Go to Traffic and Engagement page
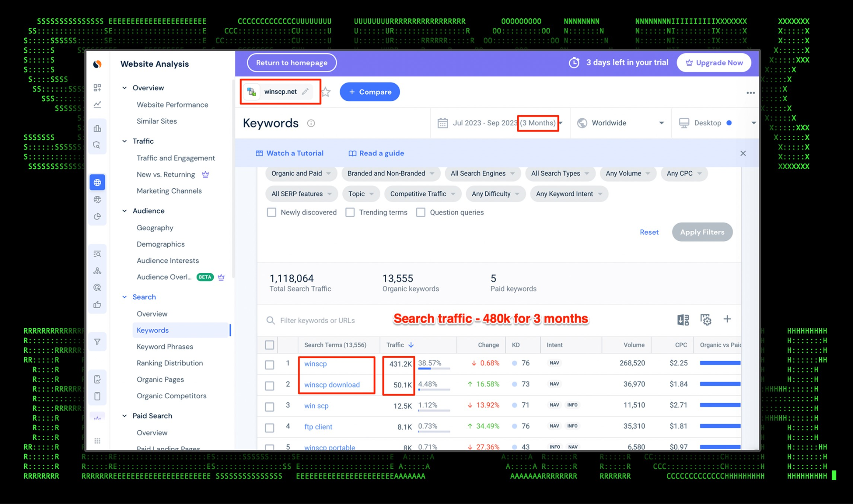853x504 pixels. pyautogui.click(x=176, y=158)
